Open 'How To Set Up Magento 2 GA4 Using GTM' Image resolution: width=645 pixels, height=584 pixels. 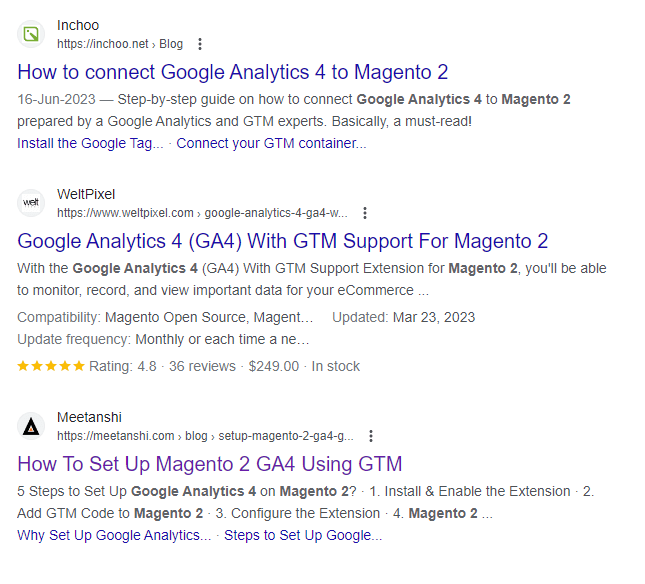click(x=210, y=464)
